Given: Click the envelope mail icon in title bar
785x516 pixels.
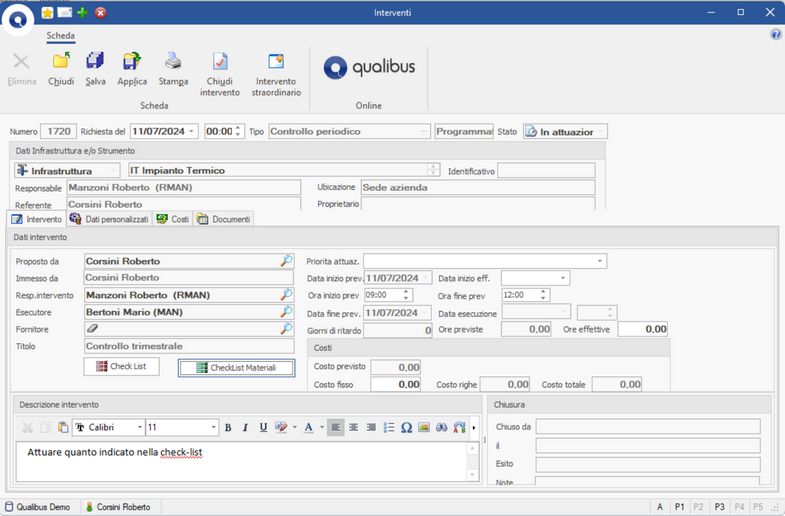Looking at the screenshot, I should pos(65,13).
